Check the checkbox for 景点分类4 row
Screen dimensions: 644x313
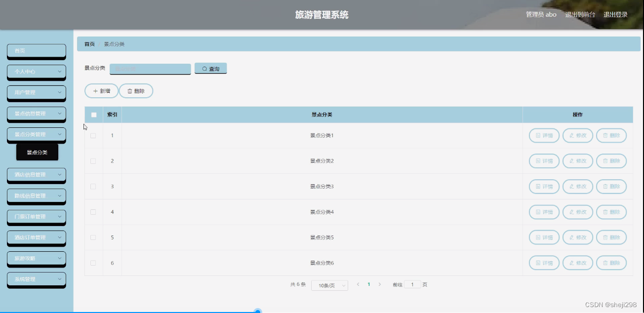[93, 212]
